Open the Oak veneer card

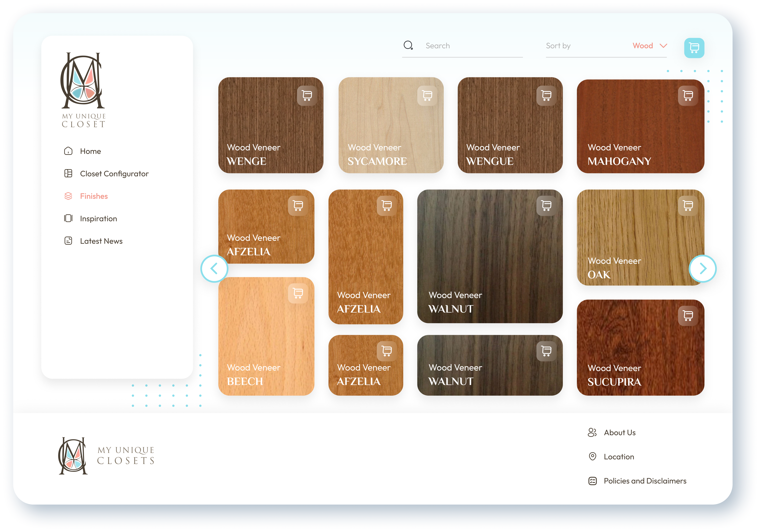coord(640,237)
